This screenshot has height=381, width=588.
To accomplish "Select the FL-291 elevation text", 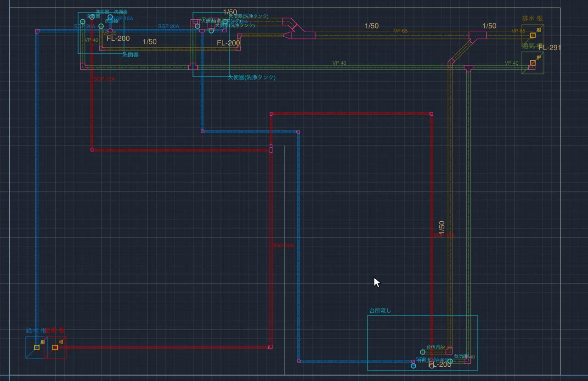I will (x=550, y=47).
